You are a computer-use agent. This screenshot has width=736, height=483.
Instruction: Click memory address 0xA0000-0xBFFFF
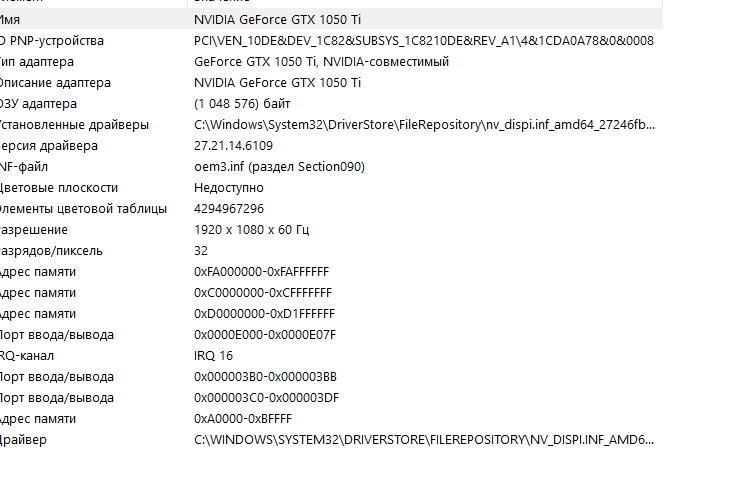point(243,419)
